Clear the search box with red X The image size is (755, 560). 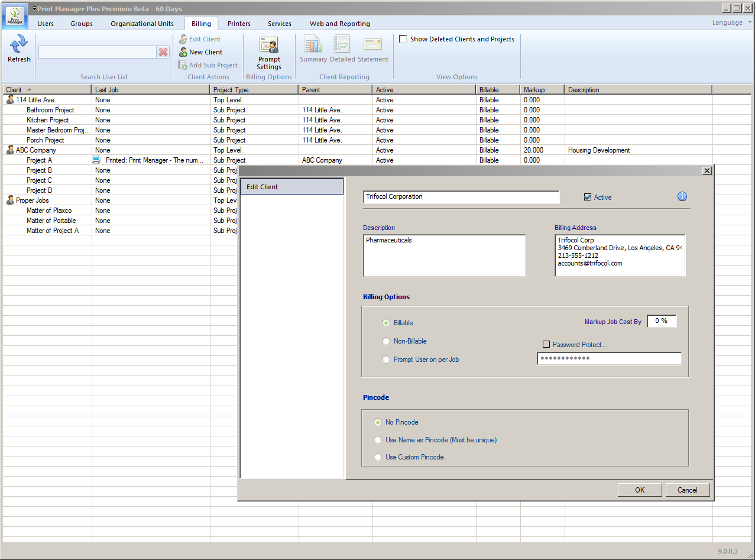coord(163,52)
